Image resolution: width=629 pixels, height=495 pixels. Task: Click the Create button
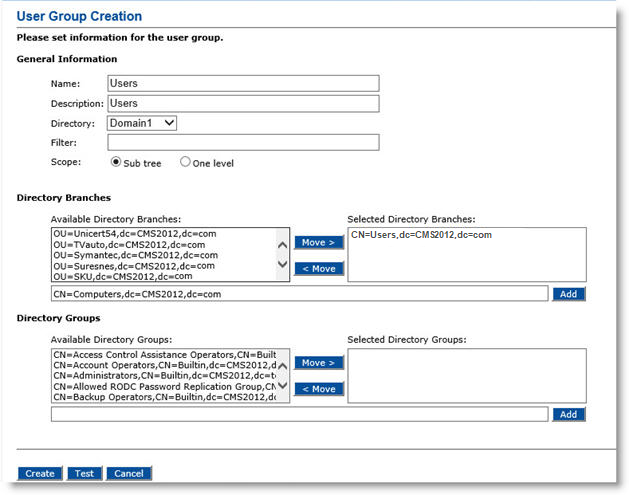[40, 473]
